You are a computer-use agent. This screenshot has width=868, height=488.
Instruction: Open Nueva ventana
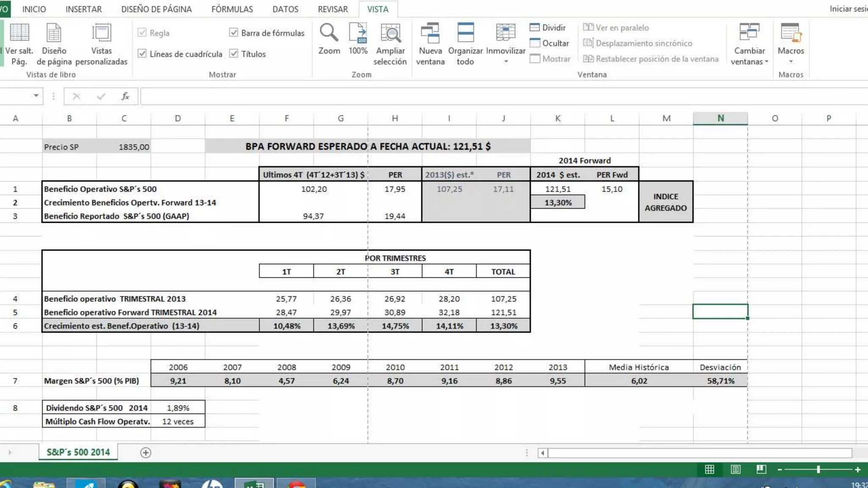[430, 34]
